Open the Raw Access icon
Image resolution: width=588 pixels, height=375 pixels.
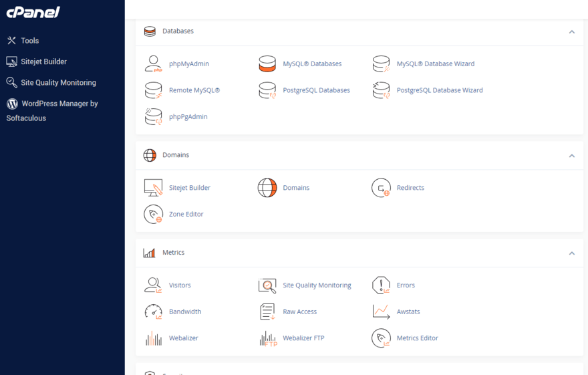point(267,311)
